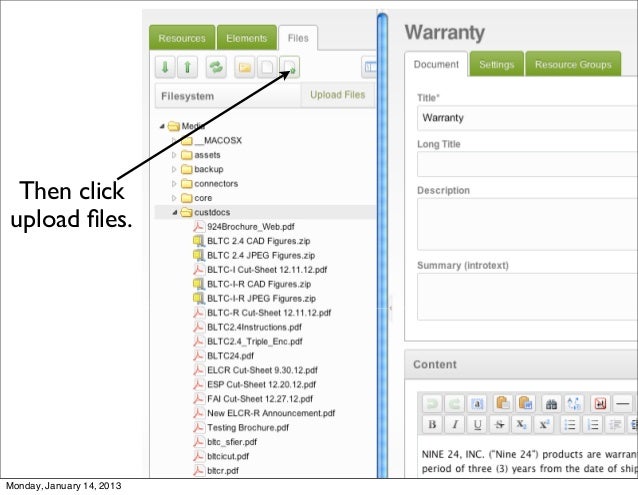
Task: Select BLTC-R Cut-Sheet 12.11.12.pdf
Action: 269,313
